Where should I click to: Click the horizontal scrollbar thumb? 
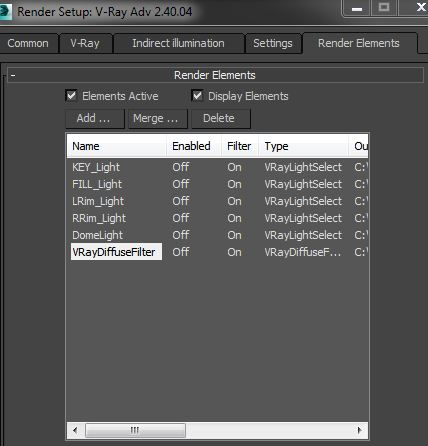(x=135, y=430)
